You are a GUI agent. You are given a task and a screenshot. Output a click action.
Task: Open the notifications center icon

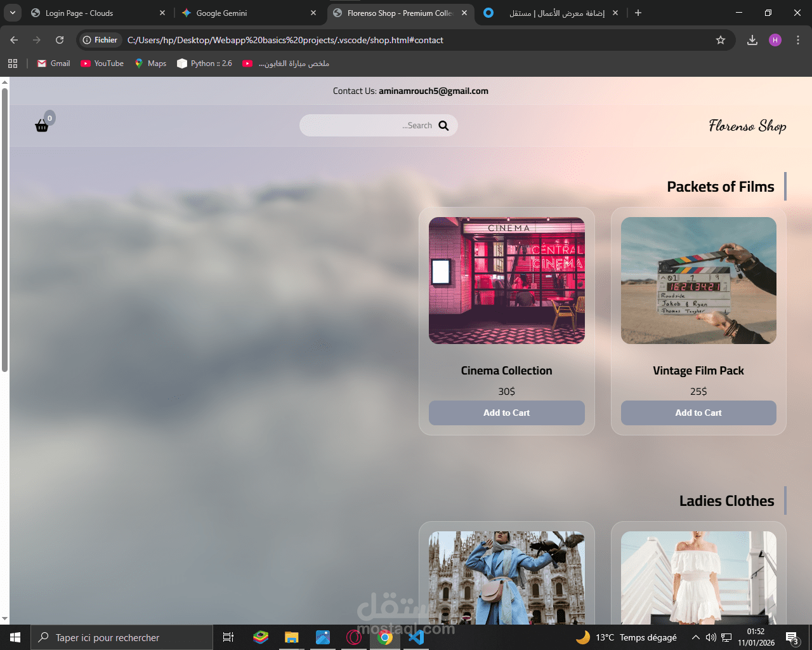[792, 637]
